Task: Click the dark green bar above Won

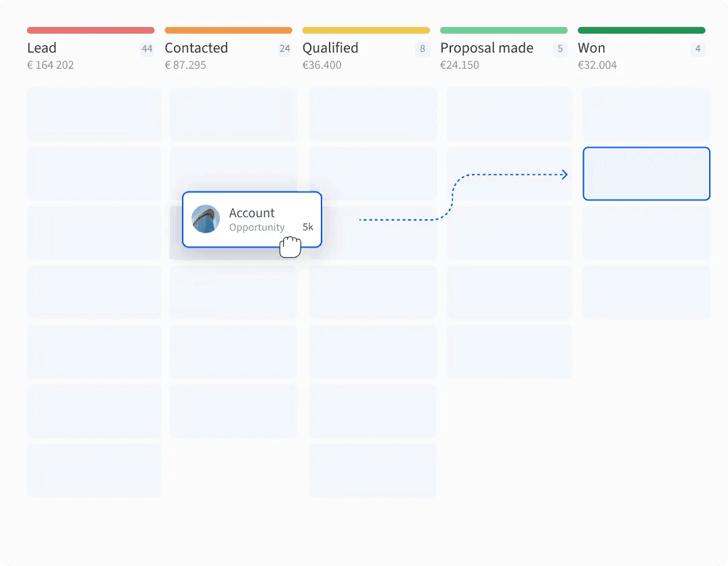Action: pyautogui.click(x=641, y=30)
